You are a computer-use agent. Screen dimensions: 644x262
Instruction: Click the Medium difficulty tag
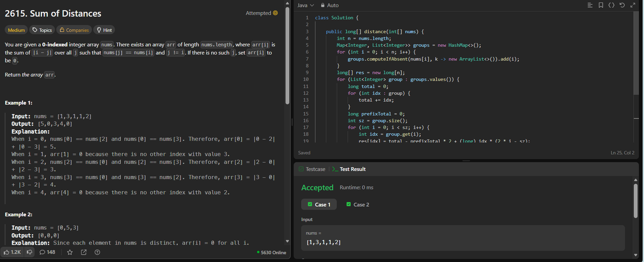pyautogui.click(x=16, y=30)
